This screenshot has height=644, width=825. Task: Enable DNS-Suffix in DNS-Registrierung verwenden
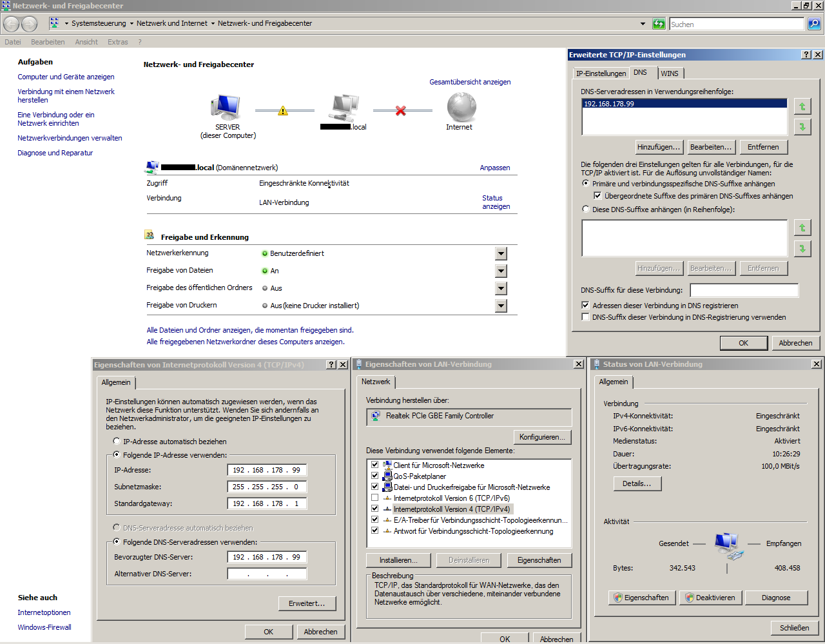(585, 317)
